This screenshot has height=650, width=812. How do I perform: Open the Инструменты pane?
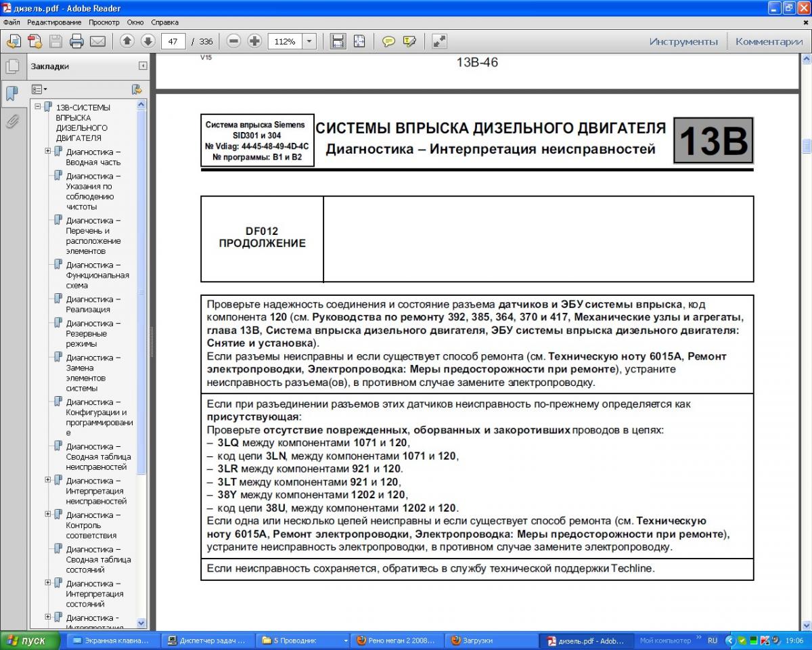click(683, 41)
